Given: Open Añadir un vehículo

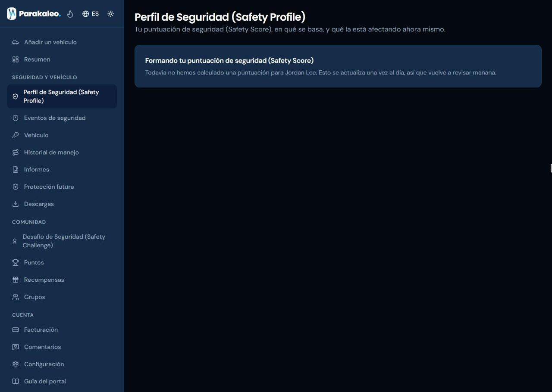Looking at the screenshot, I should tap(62, 42).
